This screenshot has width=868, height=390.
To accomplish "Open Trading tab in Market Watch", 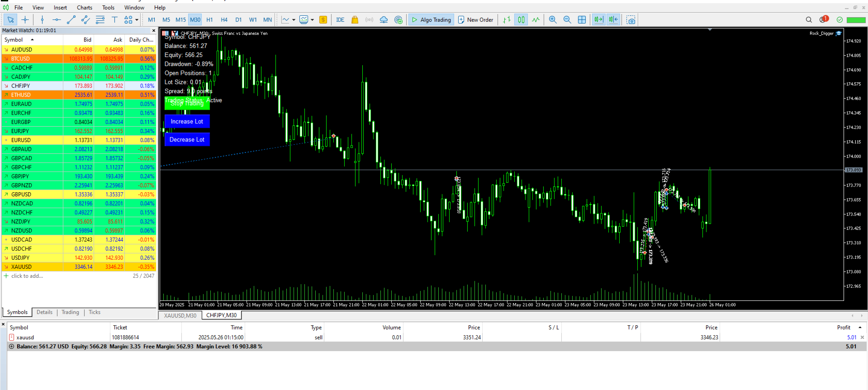I will click(x=70, y=312).
